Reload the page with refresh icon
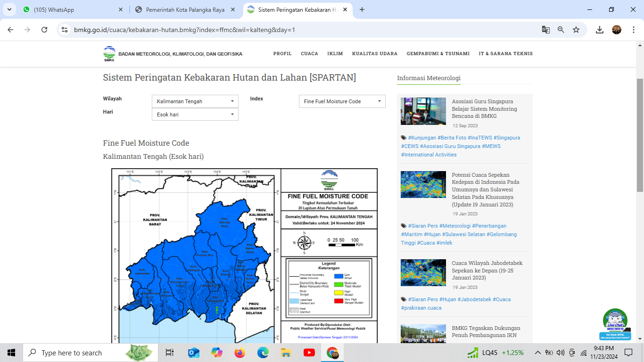 tap(44, 30)
